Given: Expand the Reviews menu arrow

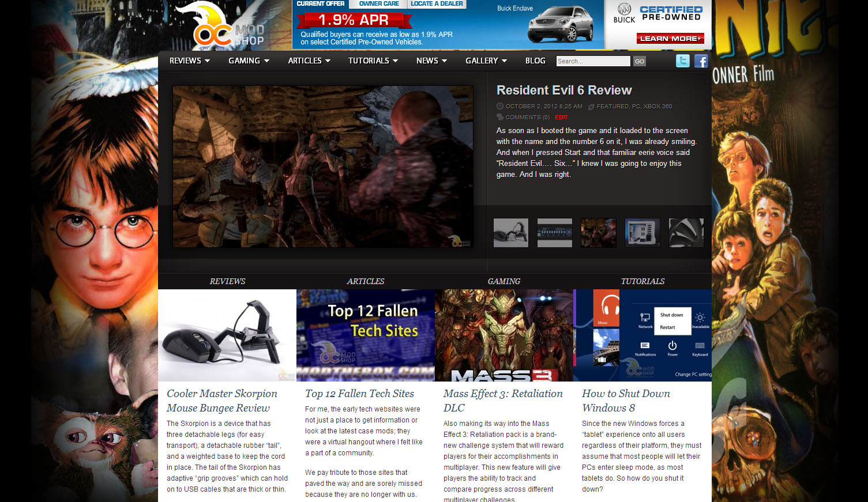Looking at the screenshot, I should pos(207,61).
